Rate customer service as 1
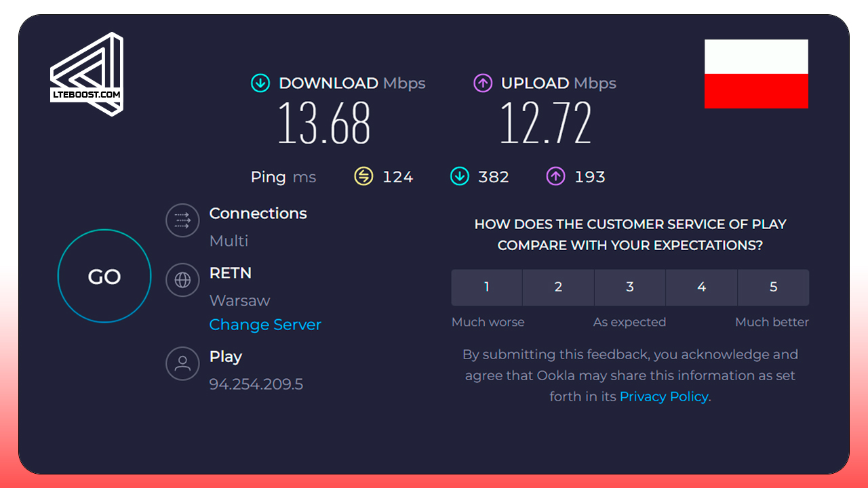Image resolution: width=868 pixels, height=488 pixels. tap(487, 287)
